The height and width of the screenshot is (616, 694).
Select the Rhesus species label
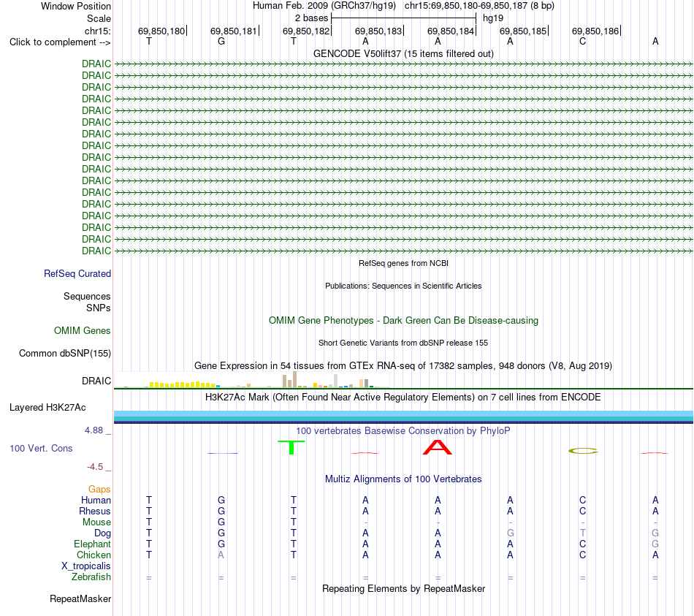[x=95, y=511]
